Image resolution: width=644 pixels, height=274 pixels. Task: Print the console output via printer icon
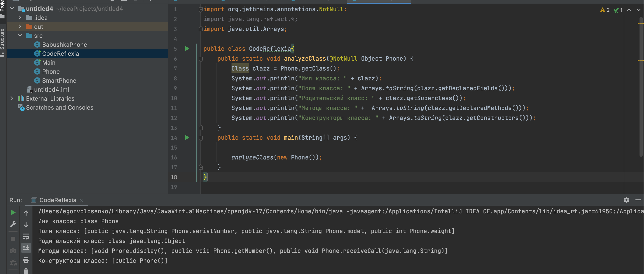(26, 260)
